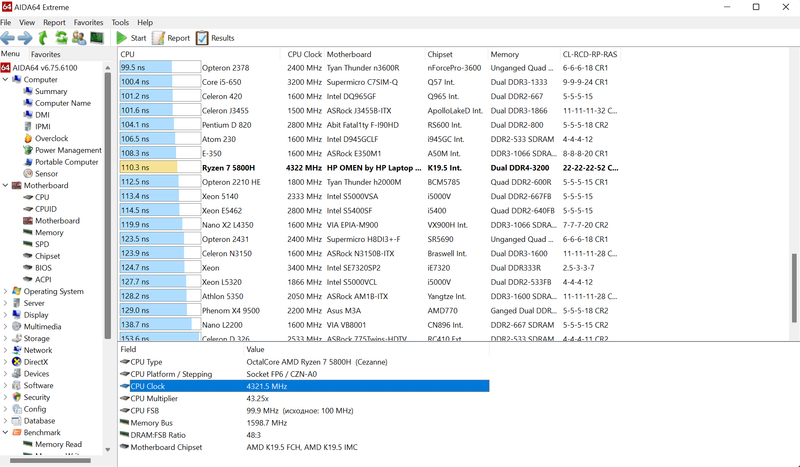This screenshot has height=467, width=800.
Task: Collapse the Benchmark tree node
Action: click(x=5, y=432)
